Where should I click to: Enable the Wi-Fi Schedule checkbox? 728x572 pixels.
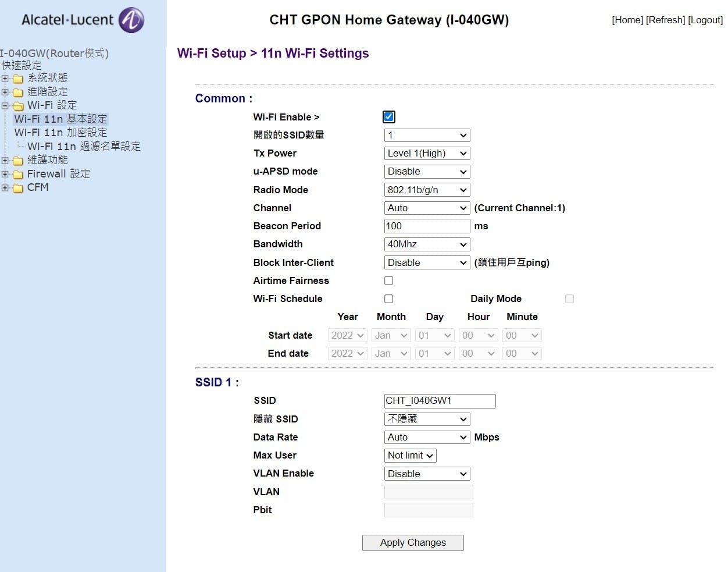click(389, 299)
